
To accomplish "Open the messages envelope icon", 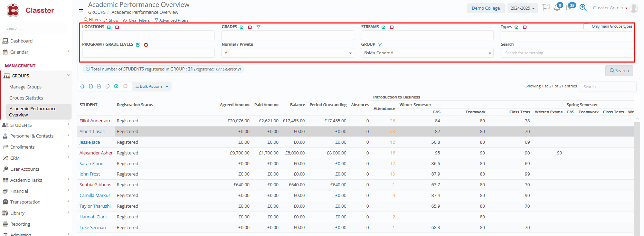I will 570,8.
